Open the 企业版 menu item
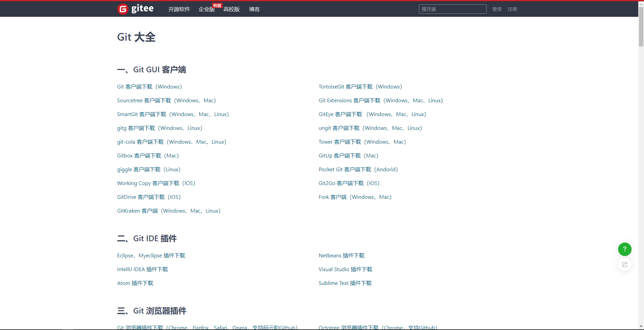 point(207,9)
